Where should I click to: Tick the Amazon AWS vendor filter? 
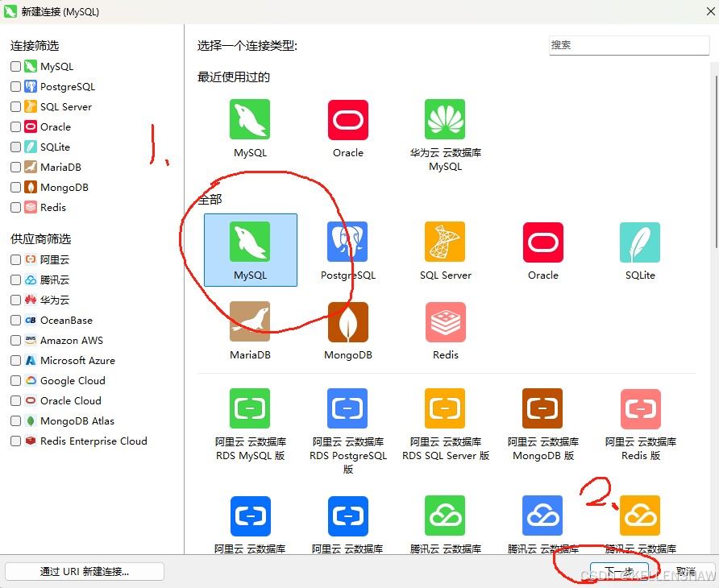15,341
